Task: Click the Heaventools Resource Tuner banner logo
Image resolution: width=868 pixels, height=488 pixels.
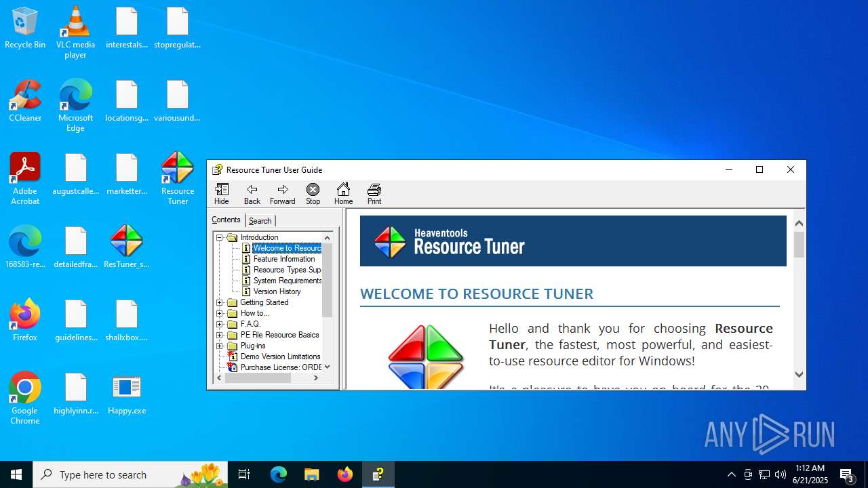Action: (450, 242)
